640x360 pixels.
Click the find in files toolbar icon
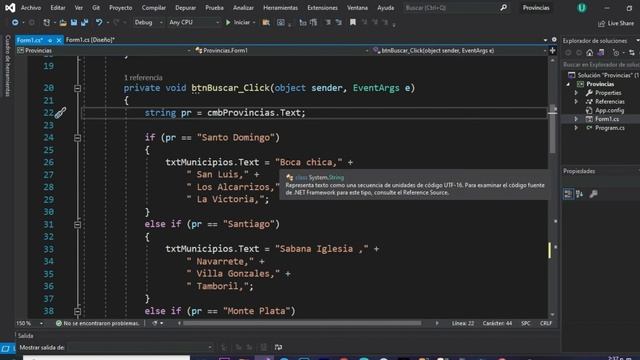click(x=266, y=22)
